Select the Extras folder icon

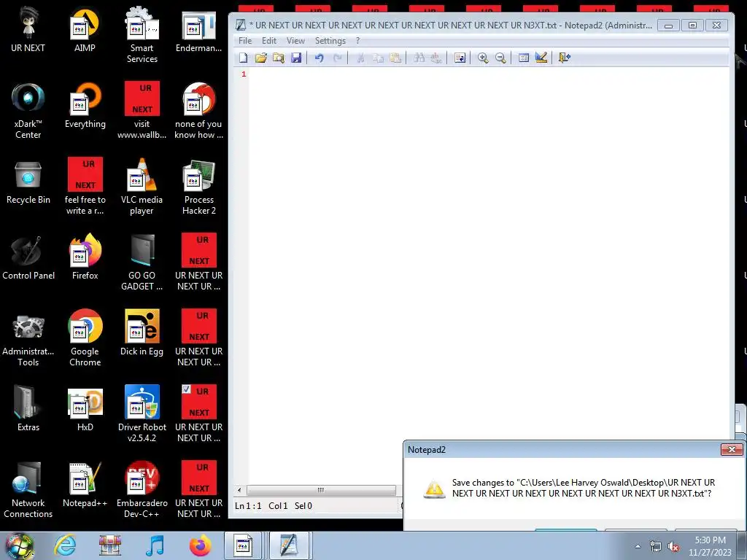pos(28,408)
